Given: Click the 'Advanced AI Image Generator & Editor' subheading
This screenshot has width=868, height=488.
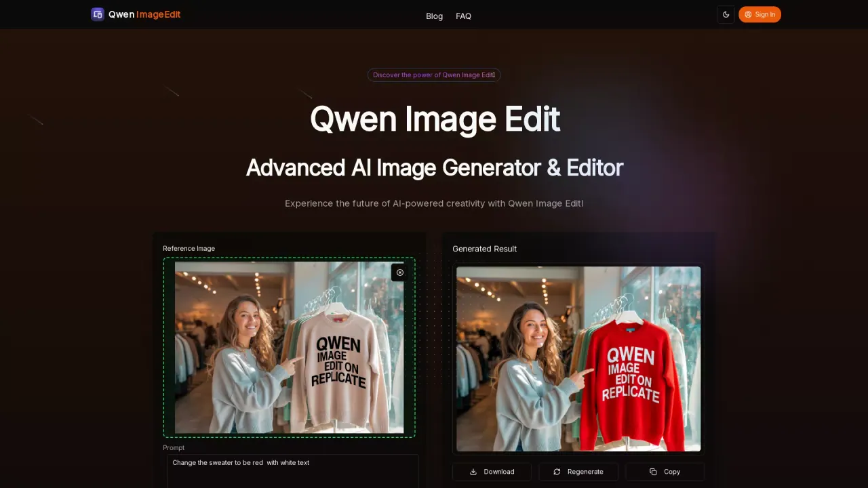Looking at the screenshot, I should coord(434,167).
